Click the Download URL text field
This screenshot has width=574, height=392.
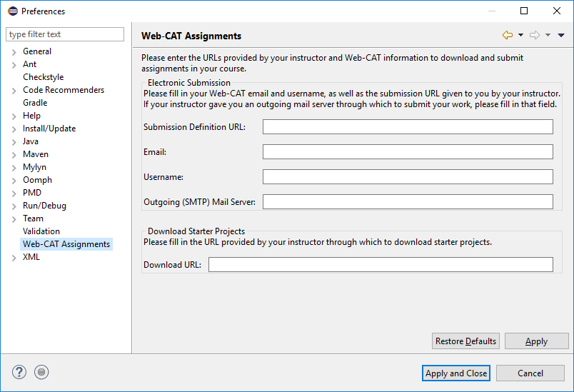tap(381, 265)
